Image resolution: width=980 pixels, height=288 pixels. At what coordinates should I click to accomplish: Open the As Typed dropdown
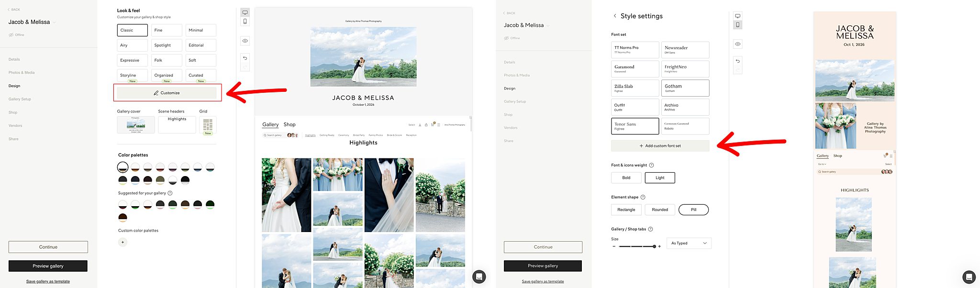point(689,243)
